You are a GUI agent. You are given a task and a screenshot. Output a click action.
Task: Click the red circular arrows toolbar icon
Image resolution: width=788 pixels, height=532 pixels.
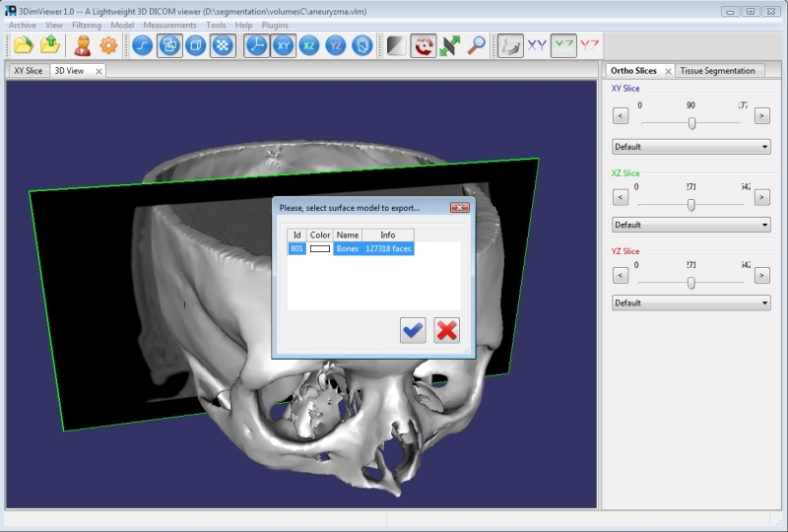[425, 45]
